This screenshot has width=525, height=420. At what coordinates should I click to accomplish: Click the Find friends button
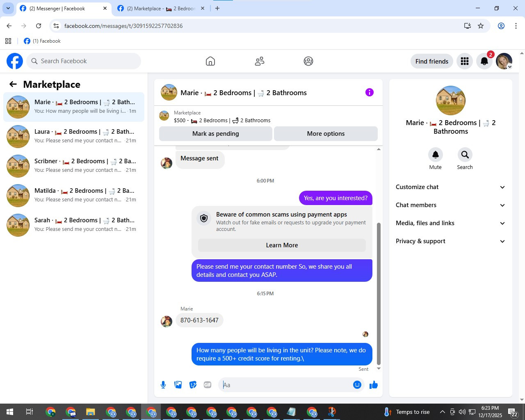pos(432,61)
